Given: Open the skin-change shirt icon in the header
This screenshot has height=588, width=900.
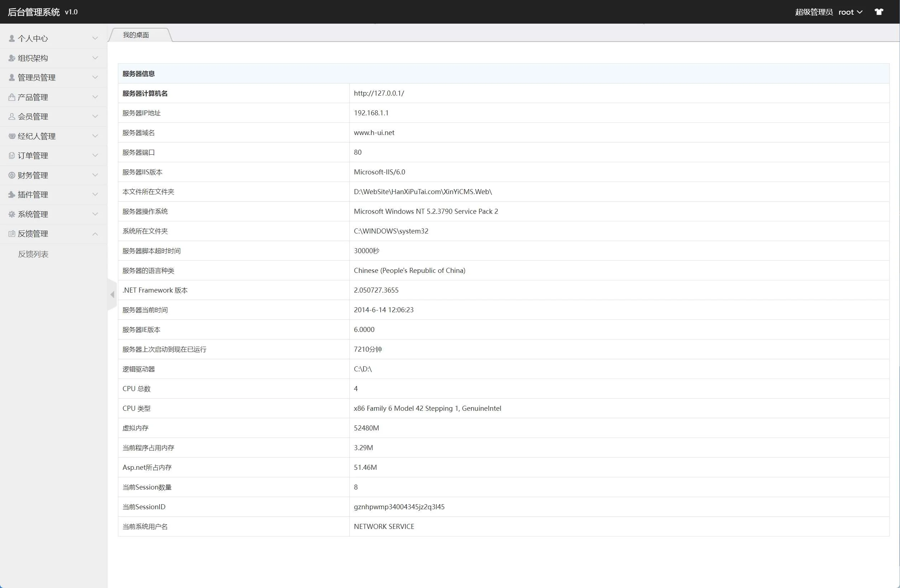Looking at the screenshot, I should pos(879,12).
